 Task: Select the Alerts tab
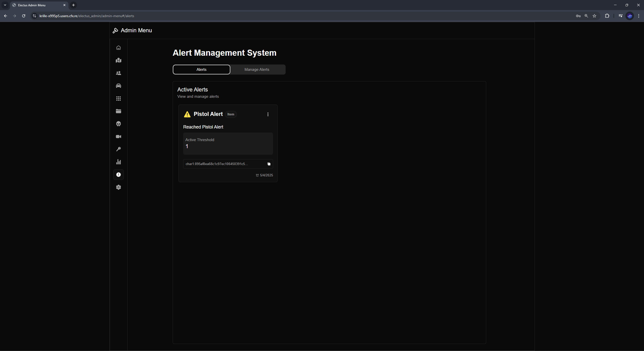pyautogui.click(x=201, y=69)
